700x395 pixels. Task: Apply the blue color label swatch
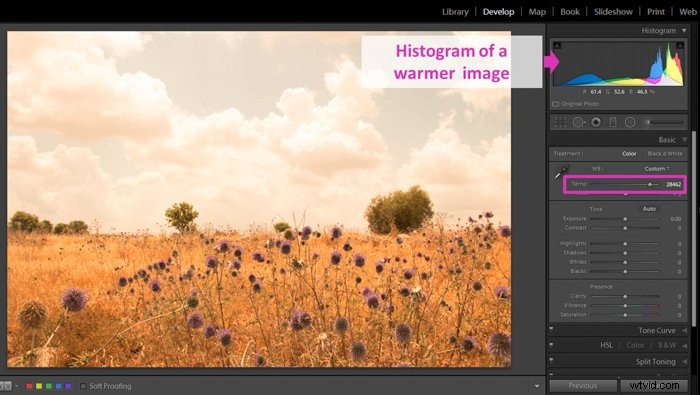click(x=58, y=386)
